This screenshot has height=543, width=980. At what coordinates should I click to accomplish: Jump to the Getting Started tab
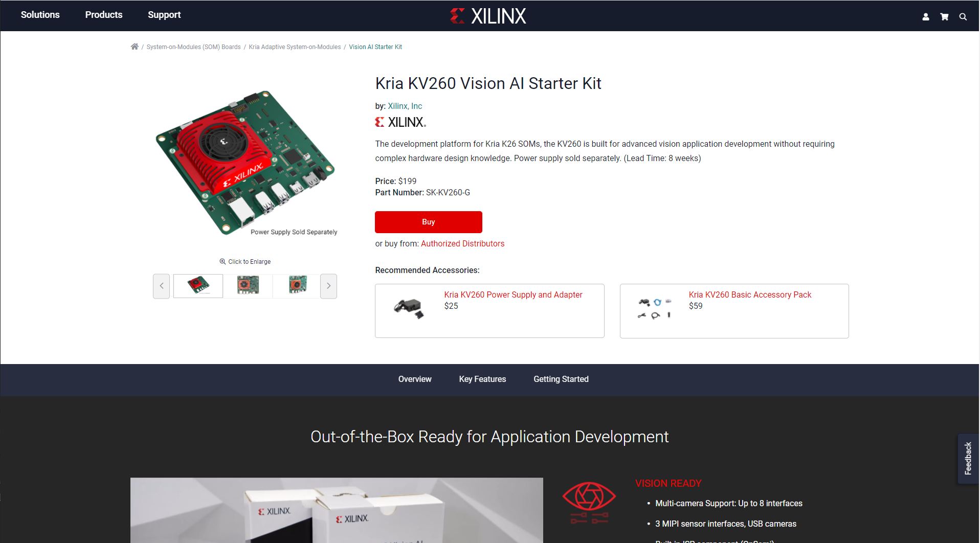click(x=561, y=379)
